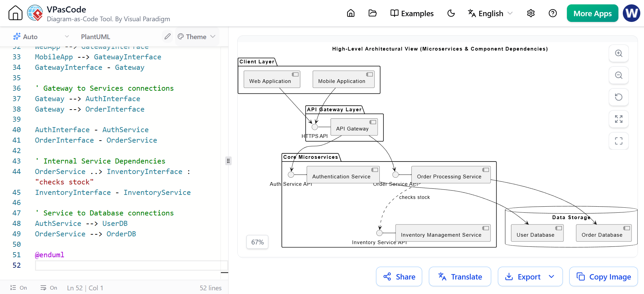Expand the Export dropdown chevron

point(551,276)
